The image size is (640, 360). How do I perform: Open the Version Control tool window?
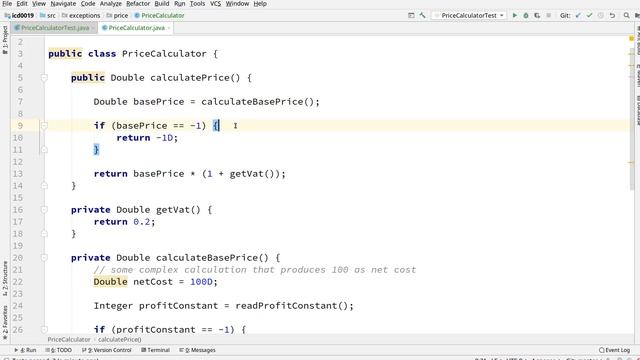[x=107, y=350]
